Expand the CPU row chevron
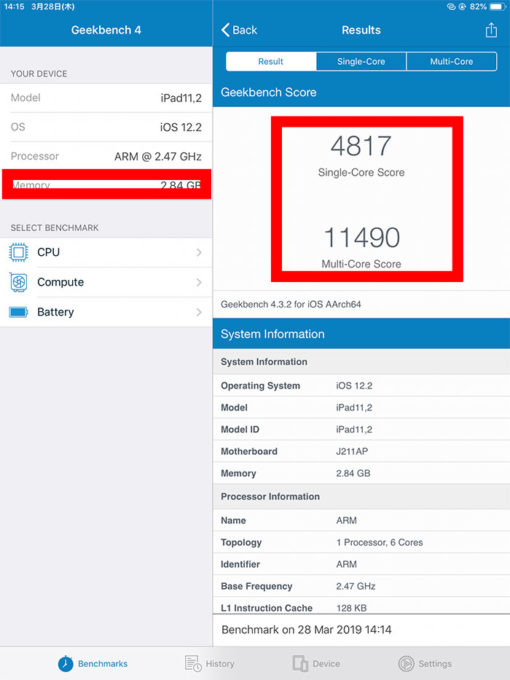Screen dimensions: 510x680 click(x=199, y=252)
